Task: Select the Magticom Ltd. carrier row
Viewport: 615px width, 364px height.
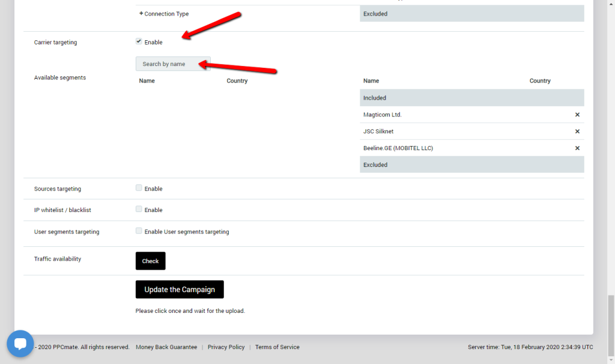Action: pyautogui.click(x=420, y=115)
